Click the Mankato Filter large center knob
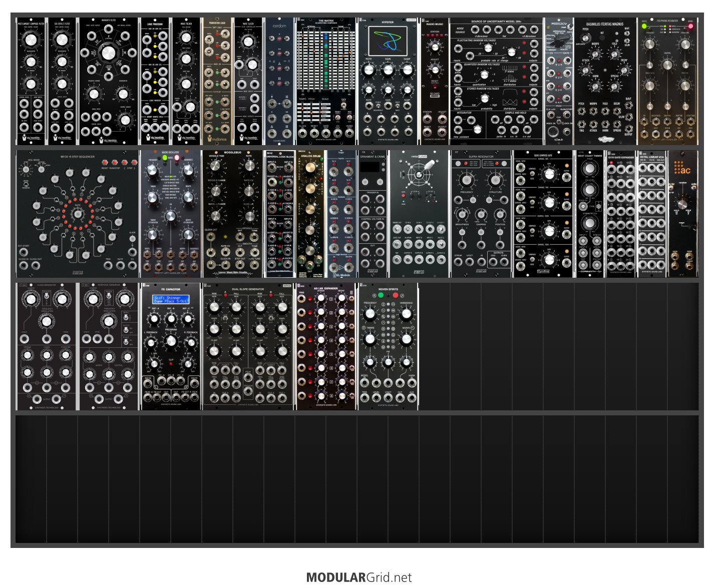Image resolution: width=719 pixels, height=588 pixels. tap(109, 53)
